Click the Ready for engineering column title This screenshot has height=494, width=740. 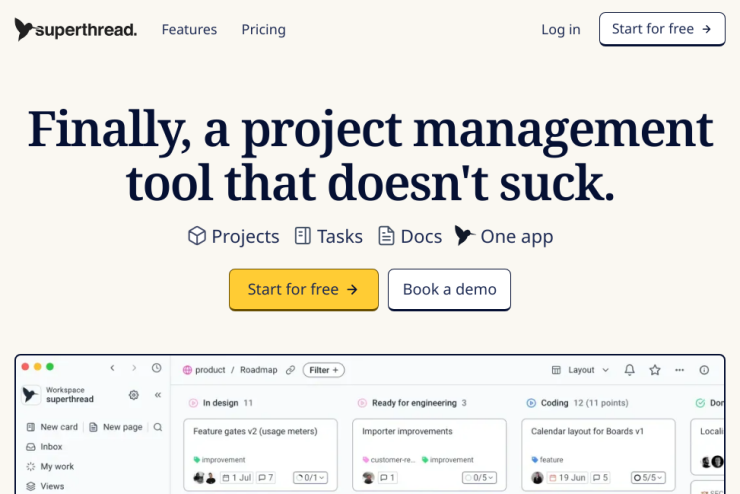click(414, 403)
